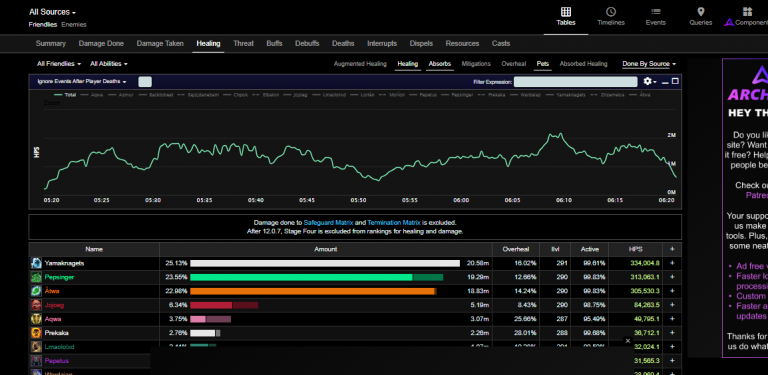Switch to the Damage Taken tab
The image size is (768, 375).
[160, 44]
